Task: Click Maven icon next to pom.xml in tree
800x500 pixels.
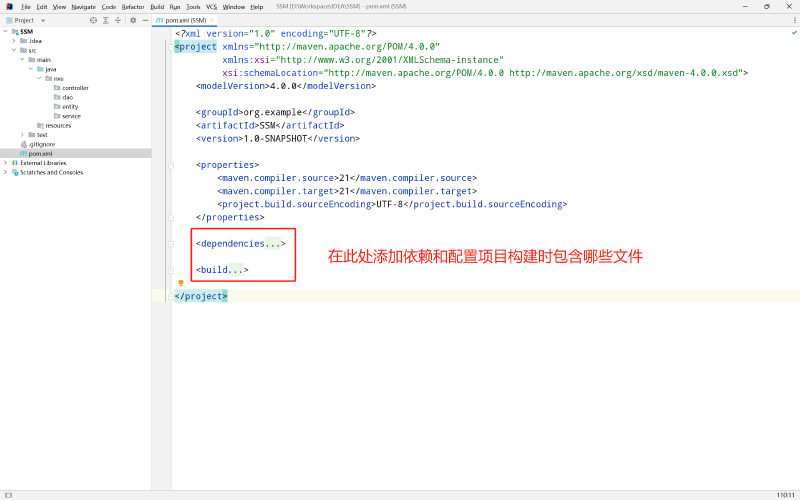Action: (x=23, y=154)
